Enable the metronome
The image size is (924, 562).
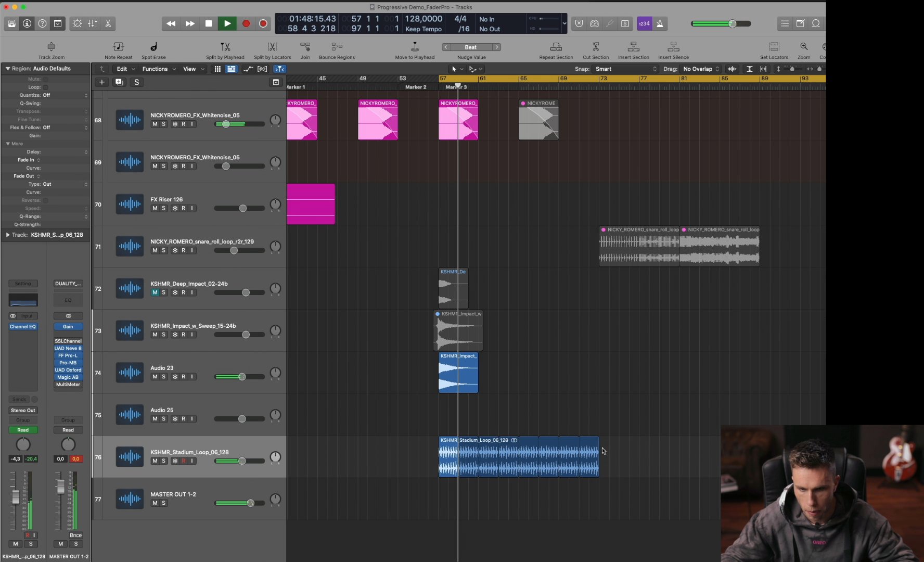(659, 23)
